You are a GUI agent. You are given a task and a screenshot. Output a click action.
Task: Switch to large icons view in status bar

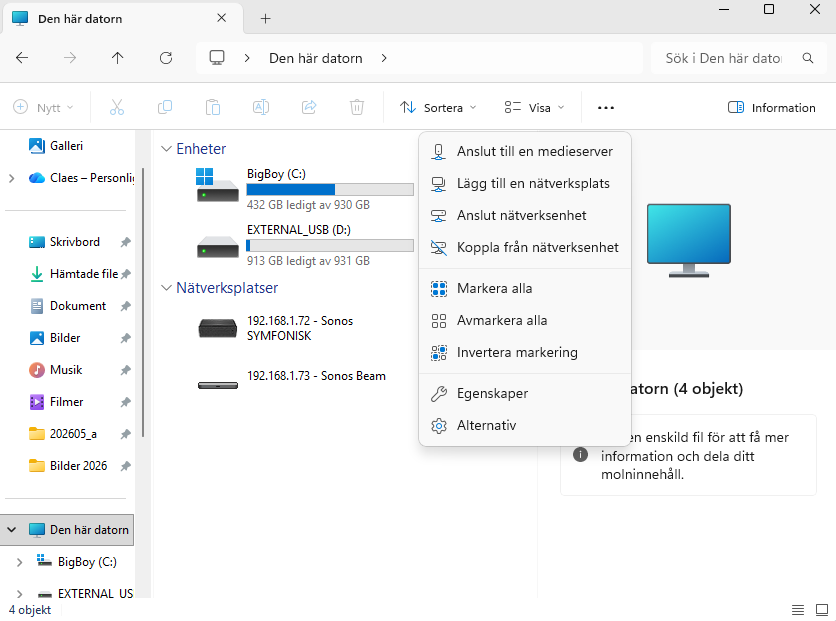tap(822, 609)
